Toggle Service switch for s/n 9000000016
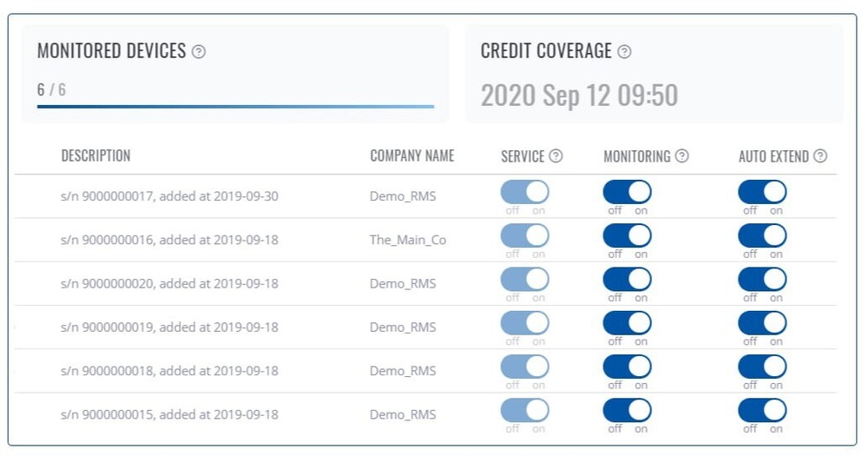This screenshot has width=868, height=456. click(525, 235)
